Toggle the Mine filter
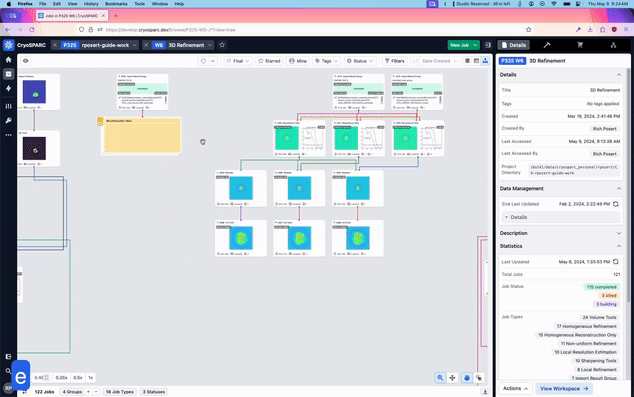This screenshot has height=397, width=634. [x=298, y=61]
